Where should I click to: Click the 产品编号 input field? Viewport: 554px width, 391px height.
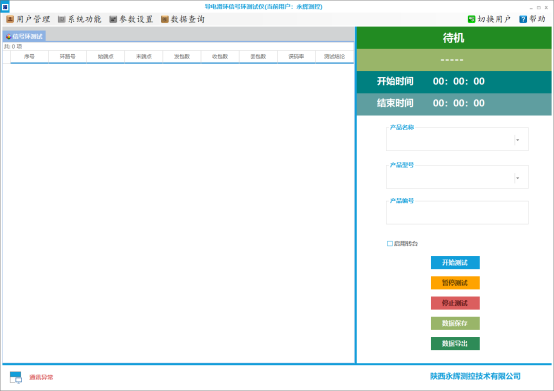tap(457, 213)
